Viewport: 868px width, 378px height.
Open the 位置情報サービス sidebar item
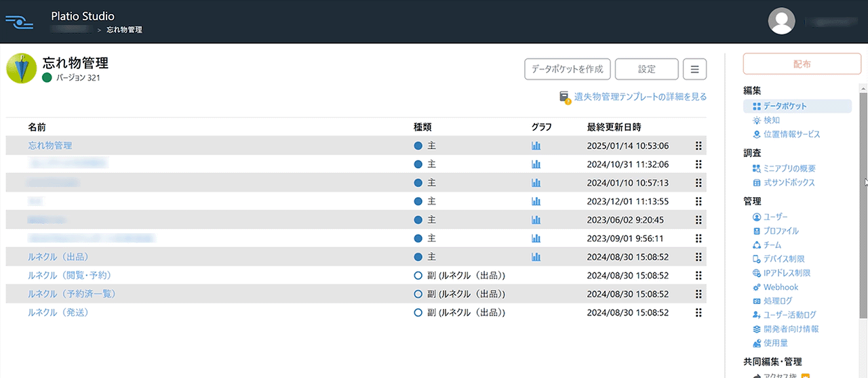pos(791,135)
